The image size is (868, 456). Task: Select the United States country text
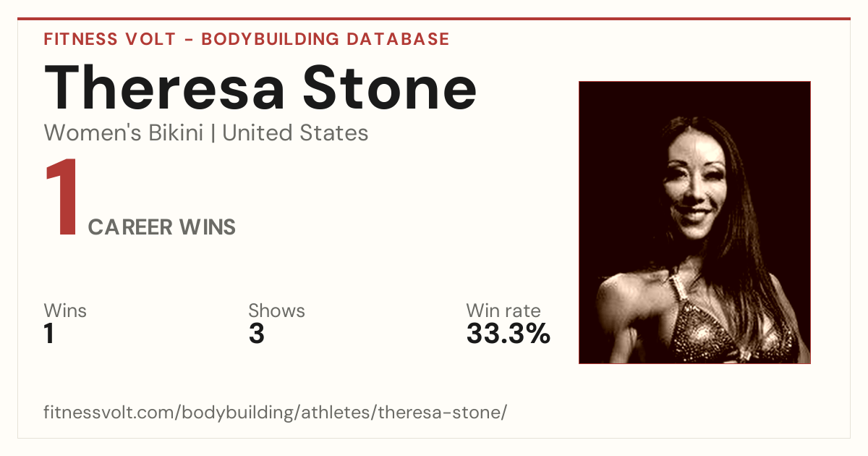coord(295,133)
